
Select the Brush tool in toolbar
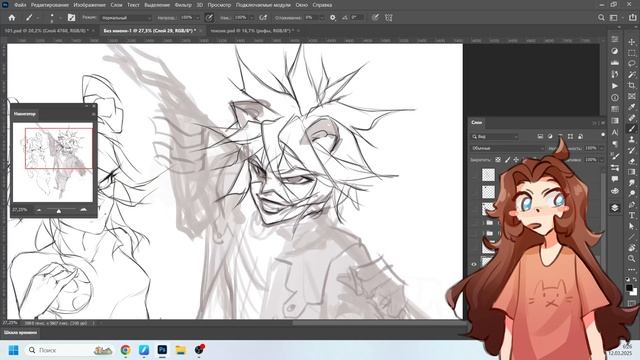631,129
